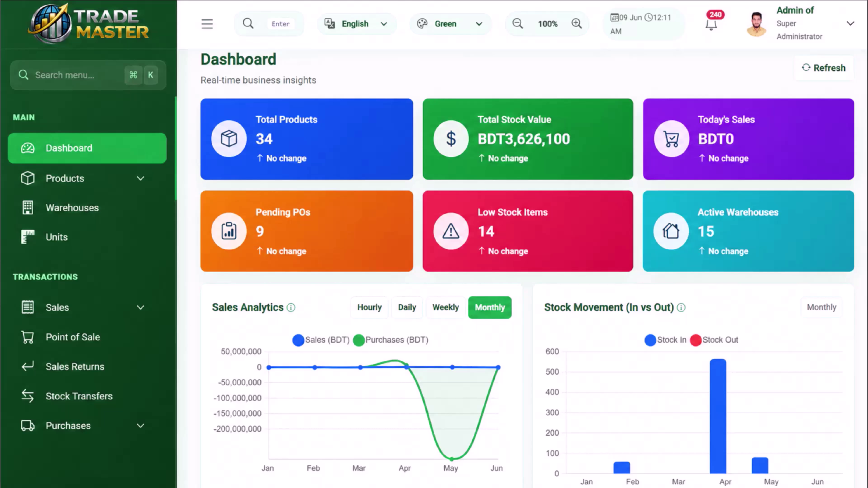
Task: Click the Stock Movement info icon
Action: [x=681, y=307]
